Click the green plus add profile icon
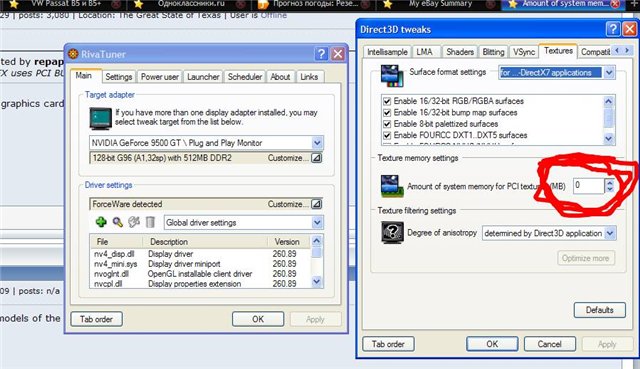640x369 pixels. (x=101, y=222)
